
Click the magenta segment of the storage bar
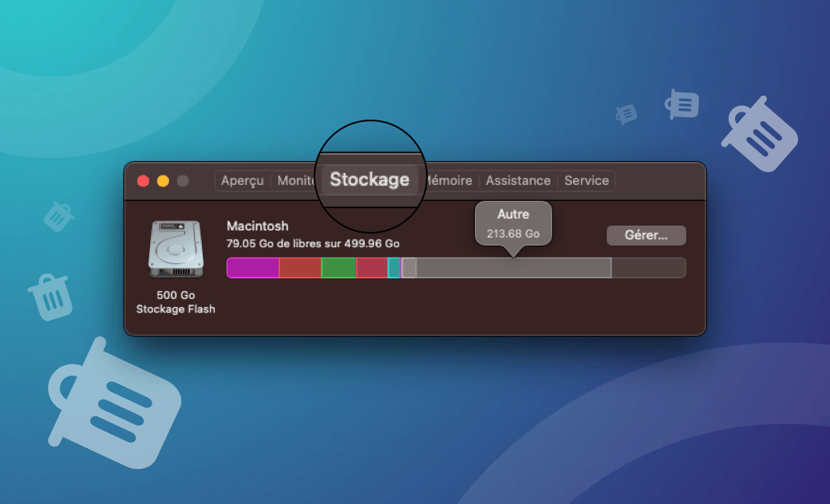tap(251, 268)
